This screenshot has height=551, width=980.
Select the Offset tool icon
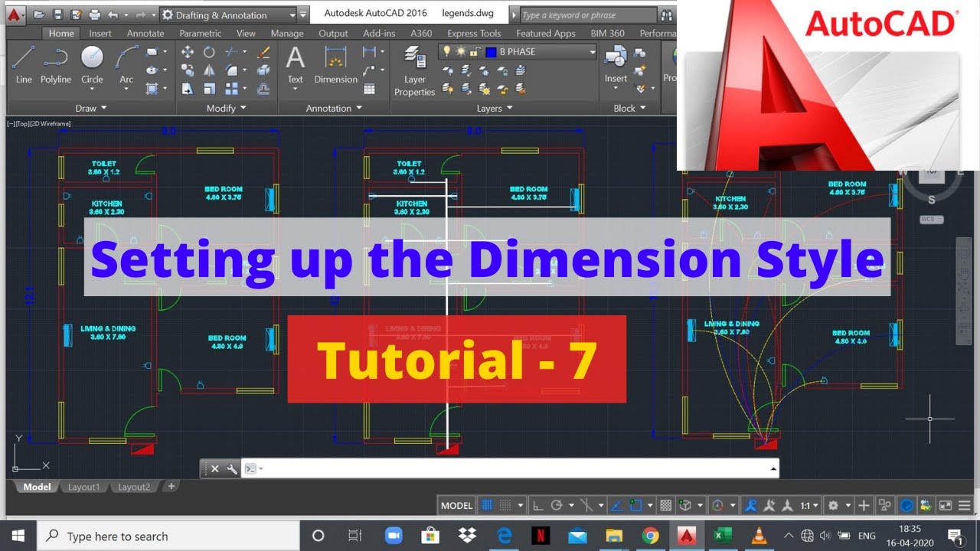click(264, 89)
